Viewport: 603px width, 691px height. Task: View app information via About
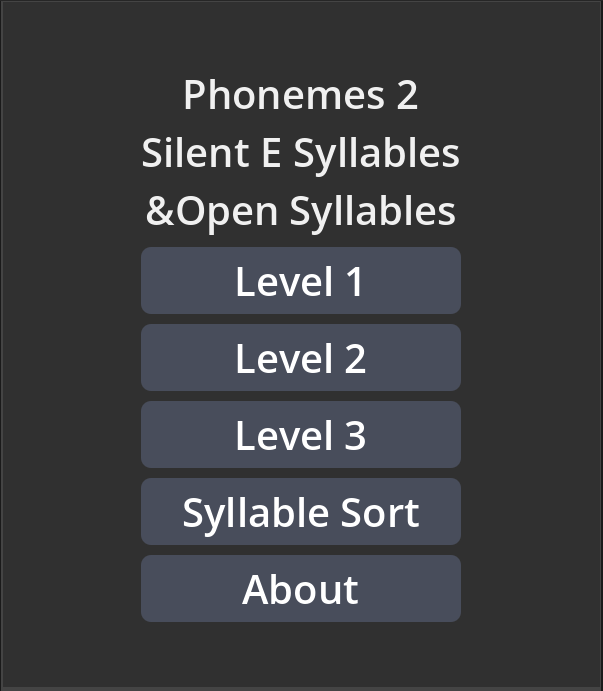(301, 589)
